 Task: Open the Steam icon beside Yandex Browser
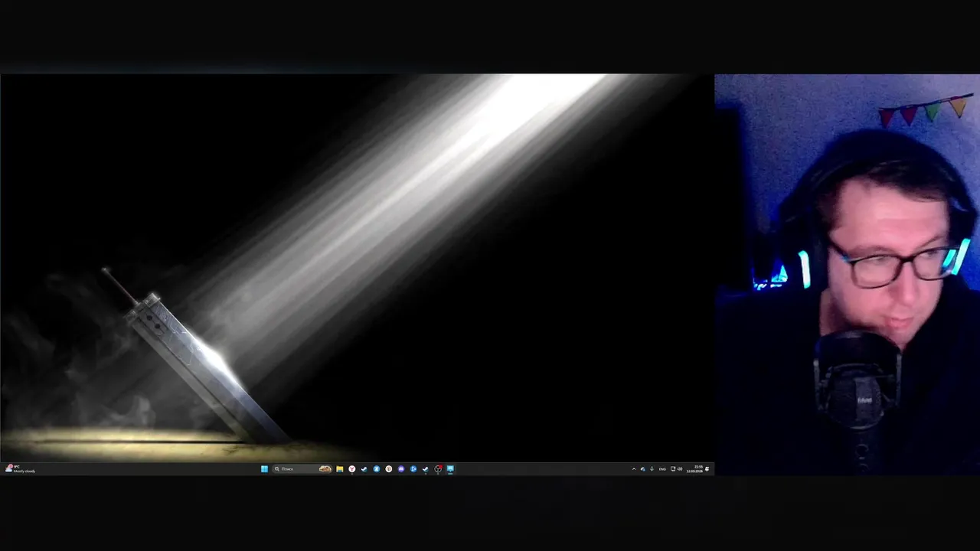pyautogui.click(x=364, y=469)
